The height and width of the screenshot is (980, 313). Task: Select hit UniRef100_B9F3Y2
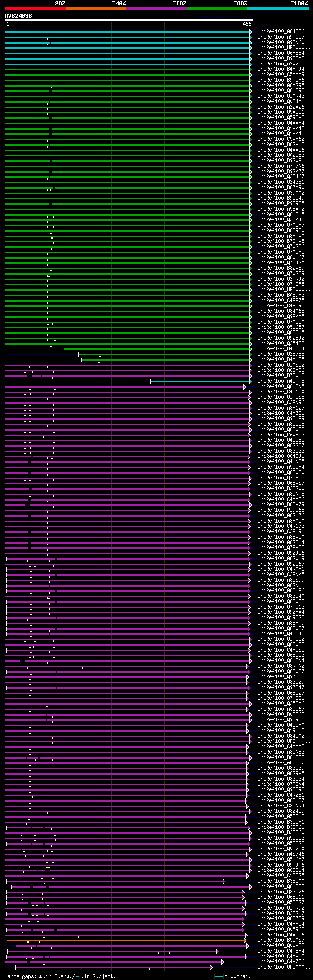tap(281, 58)
